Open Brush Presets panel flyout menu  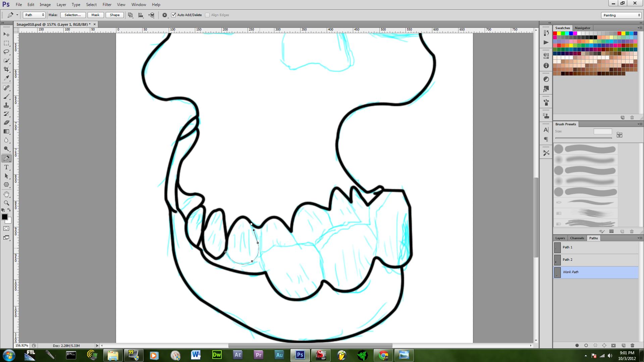[x=640, y=124]
